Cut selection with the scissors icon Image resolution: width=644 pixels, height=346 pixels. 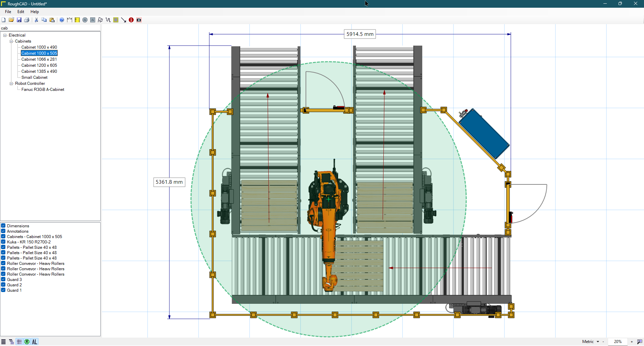[x=36, y=20]
